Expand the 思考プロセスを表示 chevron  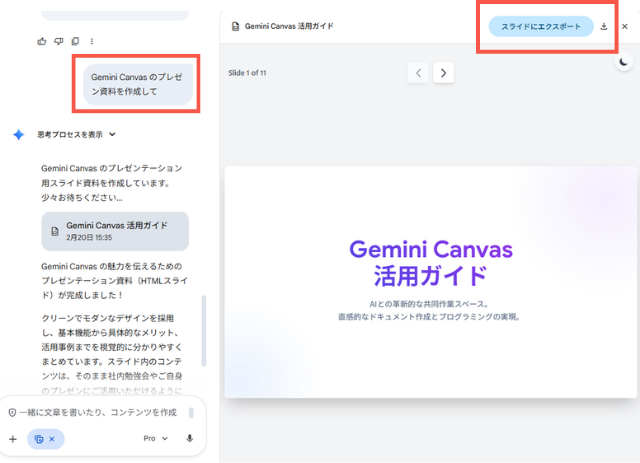tap(112, 134)
